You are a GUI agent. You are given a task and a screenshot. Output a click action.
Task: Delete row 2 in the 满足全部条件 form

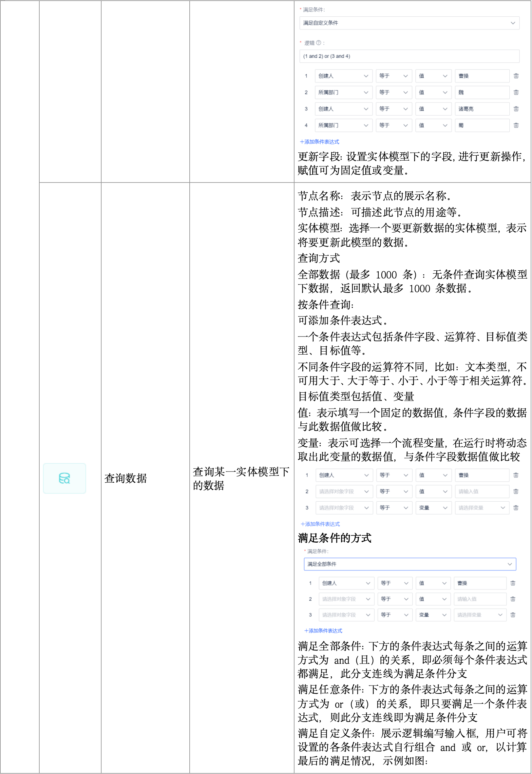pos(513,599)
